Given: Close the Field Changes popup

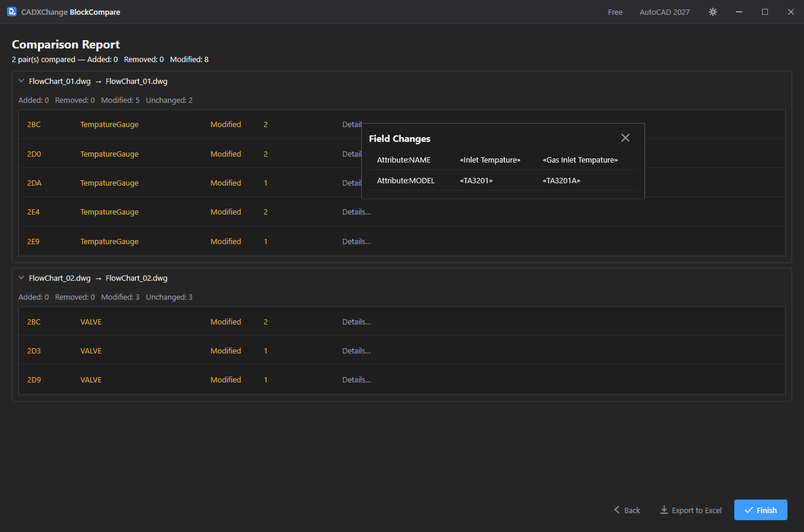Looking at the screenshot, I should pyautogui.click(x=625, y=138).
